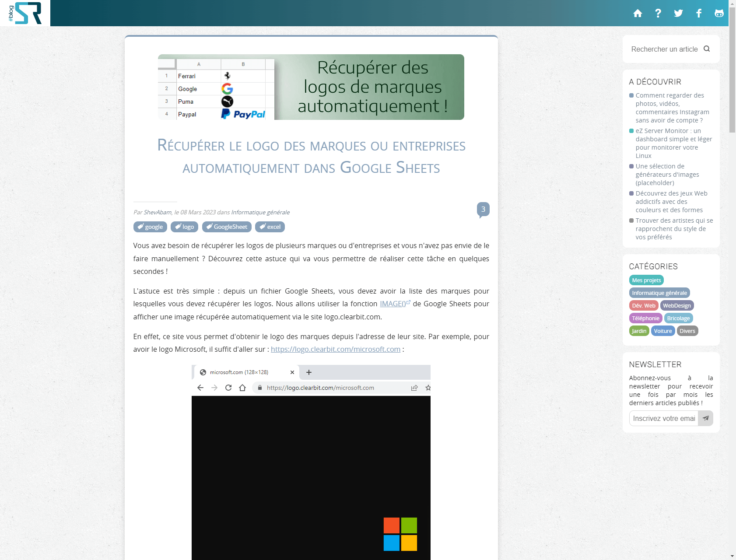This screenshot has height=560, width=736.
Task: Open the logo.clearbit.com/microsoft.com link
Action: click(x=336, y=349)
